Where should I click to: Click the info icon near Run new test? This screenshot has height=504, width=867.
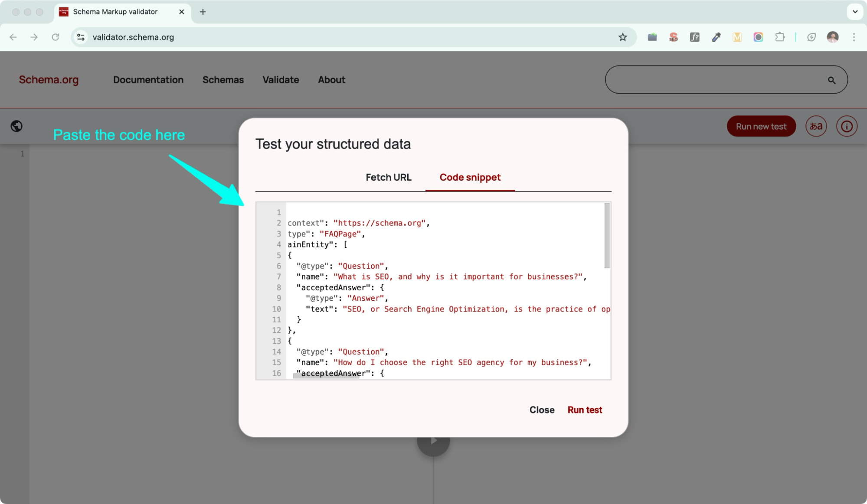(x=847, y=126)
